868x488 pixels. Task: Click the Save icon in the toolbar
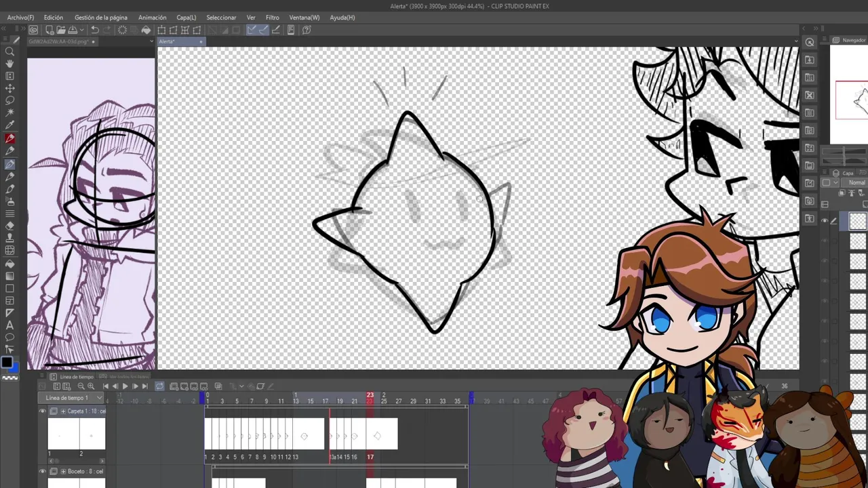click(73, 30)
